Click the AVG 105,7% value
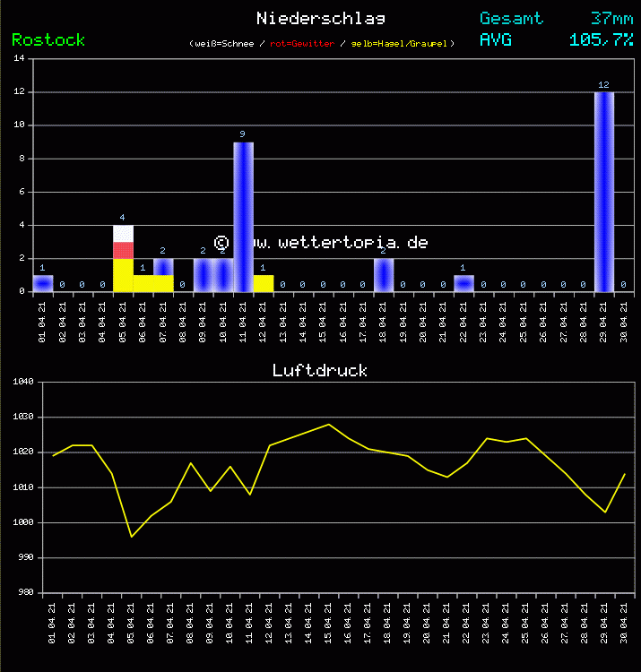The height and width of the screenshot is (672, 641). pyautogui.click(x=601, y=40)
